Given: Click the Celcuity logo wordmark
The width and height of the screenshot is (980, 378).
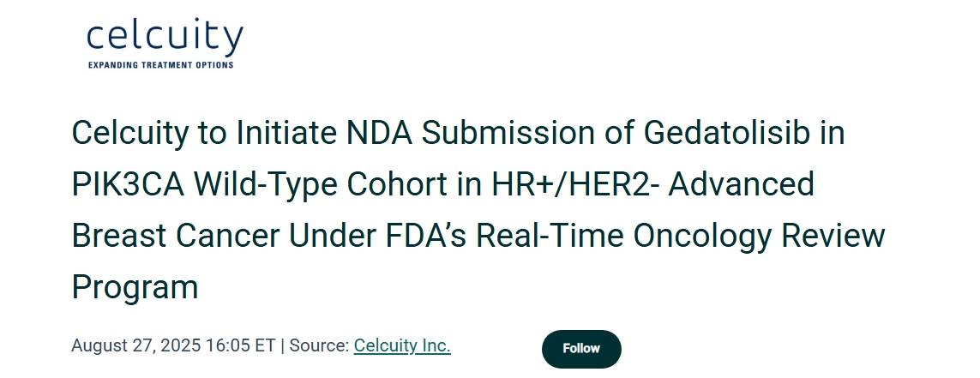Looking at the screenshot, I should click(x=165, y=38).
